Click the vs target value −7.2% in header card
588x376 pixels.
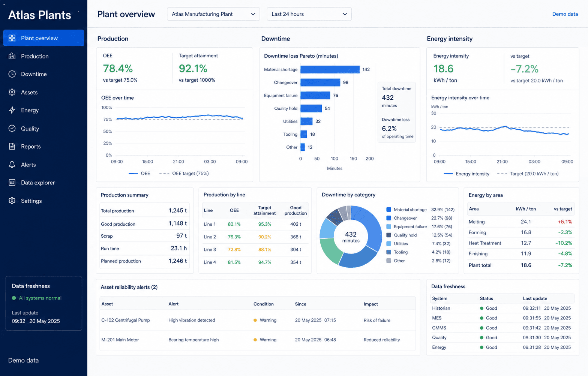point(524,69)
